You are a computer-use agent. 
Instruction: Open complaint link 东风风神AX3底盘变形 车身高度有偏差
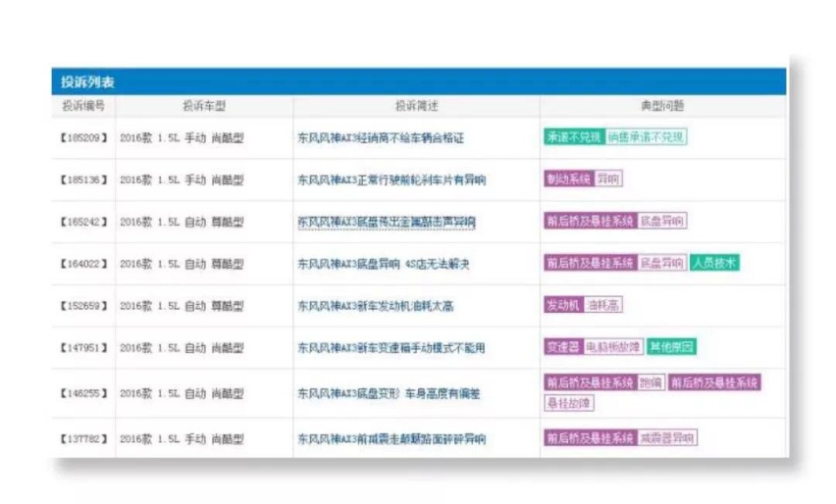pos(389,394)
